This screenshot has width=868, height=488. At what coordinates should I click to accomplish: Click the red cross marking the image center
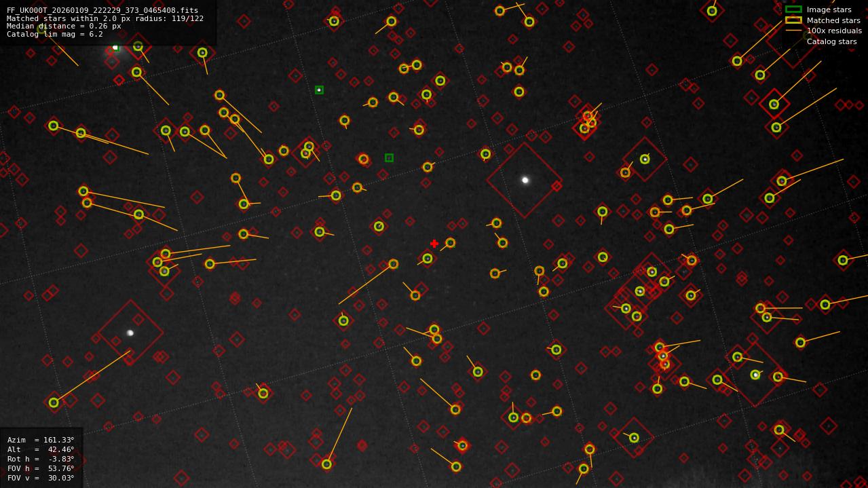(x=434, y=242)
